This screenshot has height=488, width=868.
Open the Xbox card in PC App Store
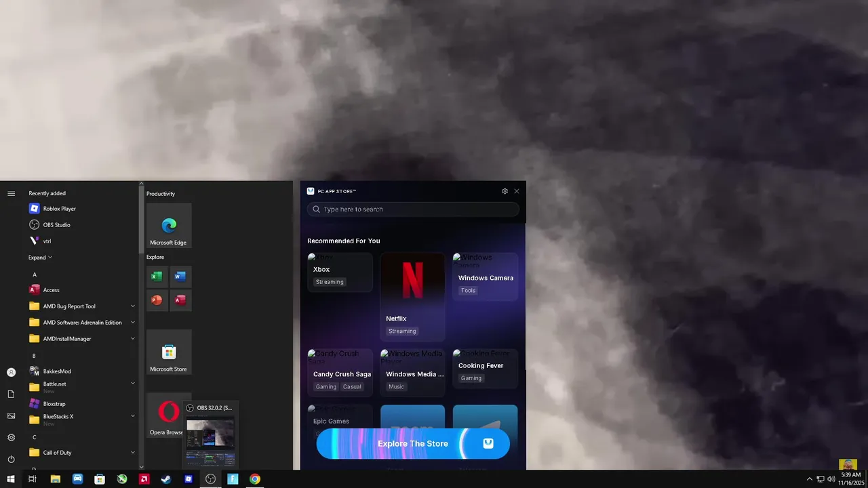[x=340, y=272]
